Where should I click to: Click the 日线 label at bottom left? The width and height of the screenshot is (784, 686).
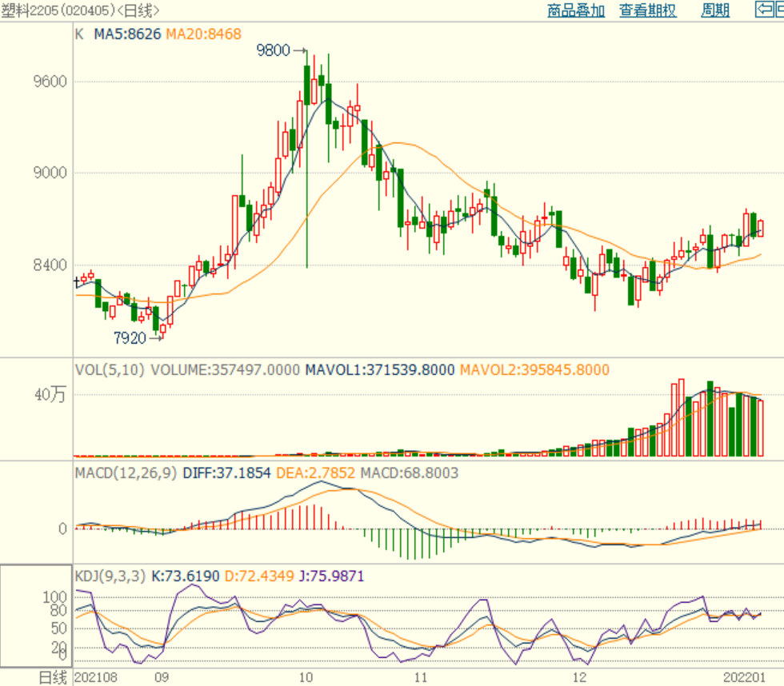(53, 677)
